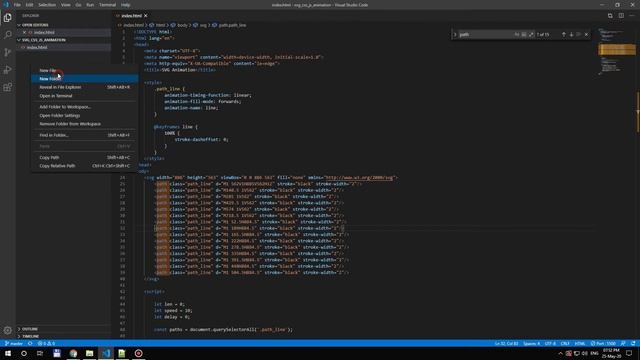Choose Reveal in File Explorer

coord(84,87)
